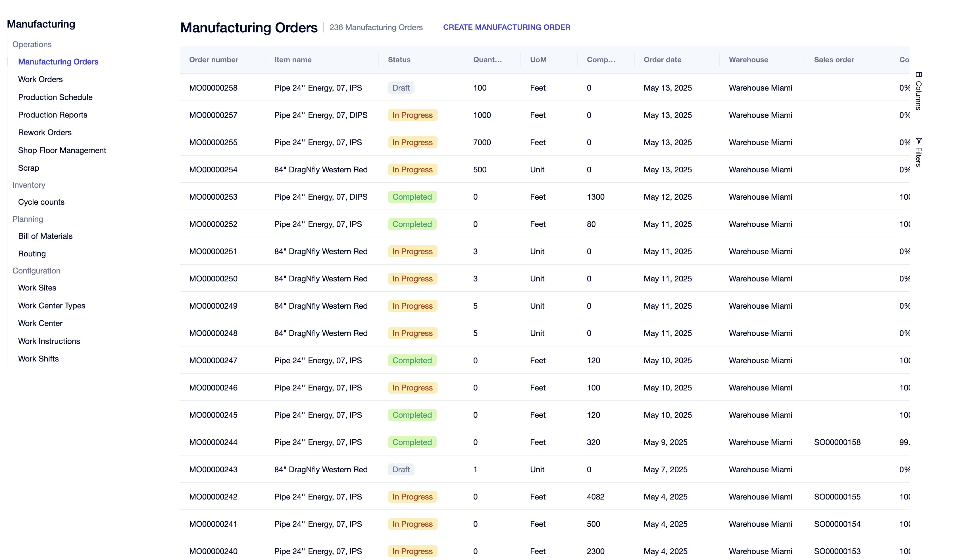
Task: Sort by Order date column header
Action: pyautogui.click(x=663, y=60)
